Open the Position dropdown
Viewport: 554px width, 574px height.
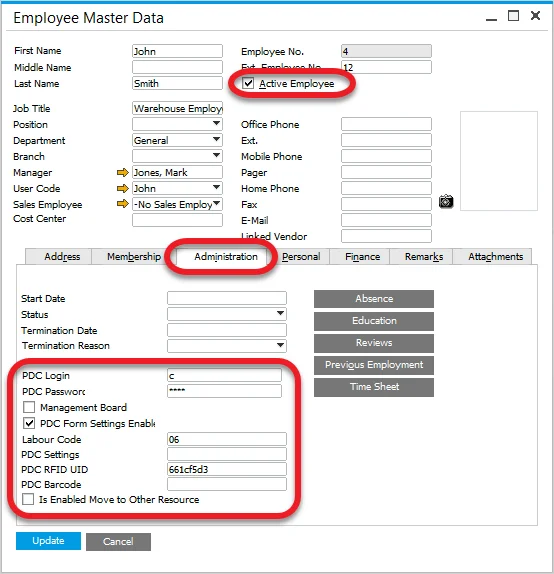click(216, 124)
